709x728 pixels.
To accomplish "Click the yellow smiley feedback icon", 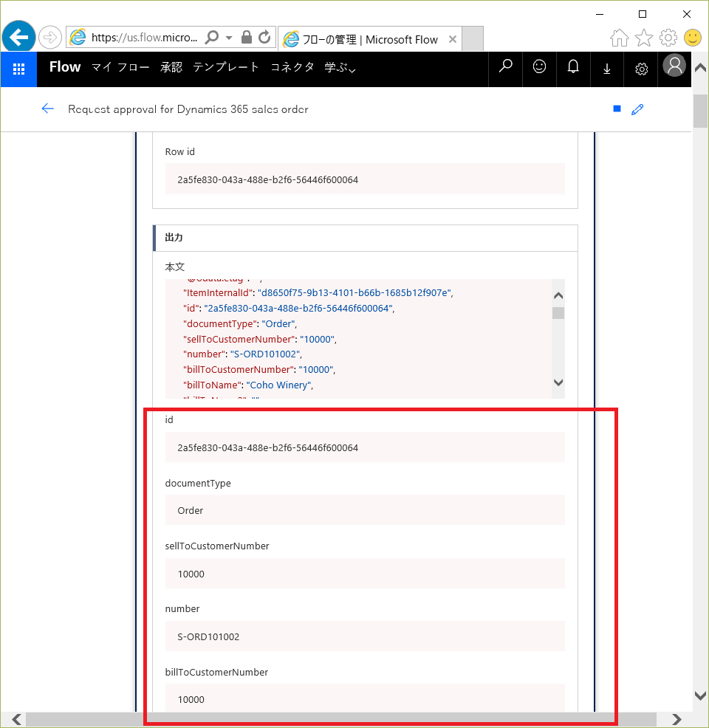I will (692, 38).
